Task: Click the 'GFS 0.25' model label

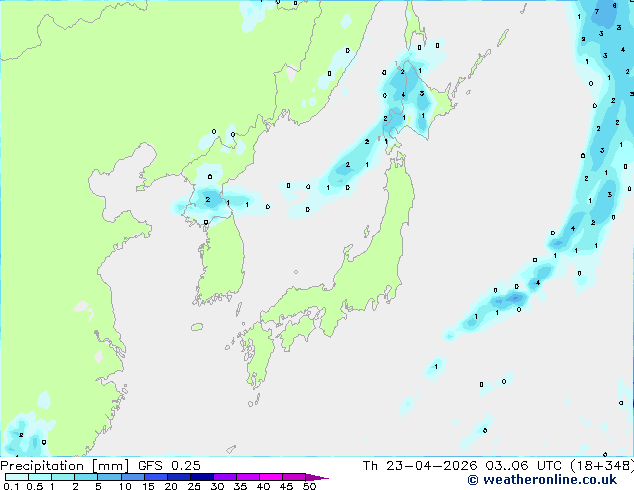Action: pyautogui.click(x=169, y=466)
